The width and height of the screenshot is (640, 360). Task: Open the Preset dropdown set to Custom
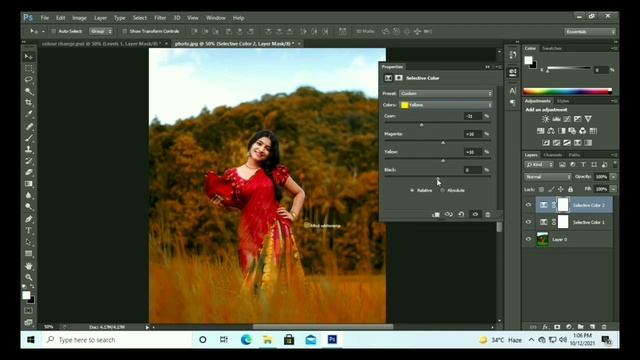(446, 93)
